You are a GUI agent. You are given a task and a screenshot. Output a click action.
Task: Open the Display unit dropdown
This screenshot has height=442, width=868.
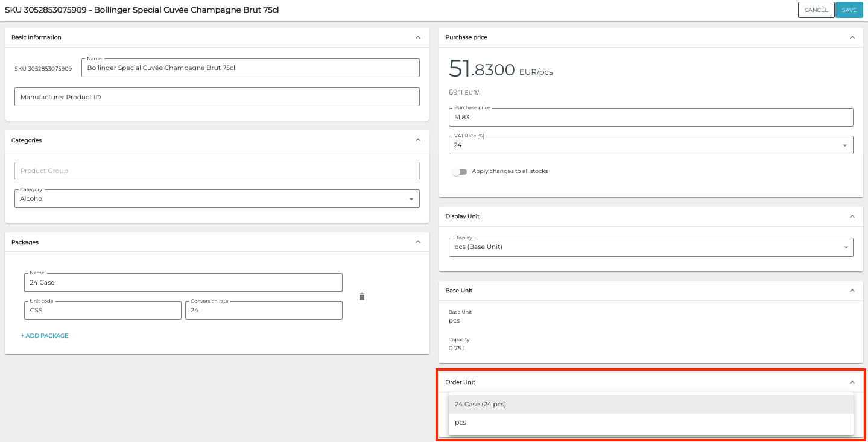(x=846, y=247)
